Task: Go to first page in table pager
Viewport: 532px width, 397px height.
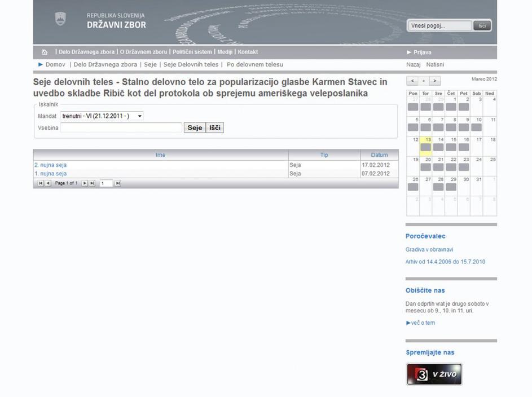Action: [x=41, y=183]
